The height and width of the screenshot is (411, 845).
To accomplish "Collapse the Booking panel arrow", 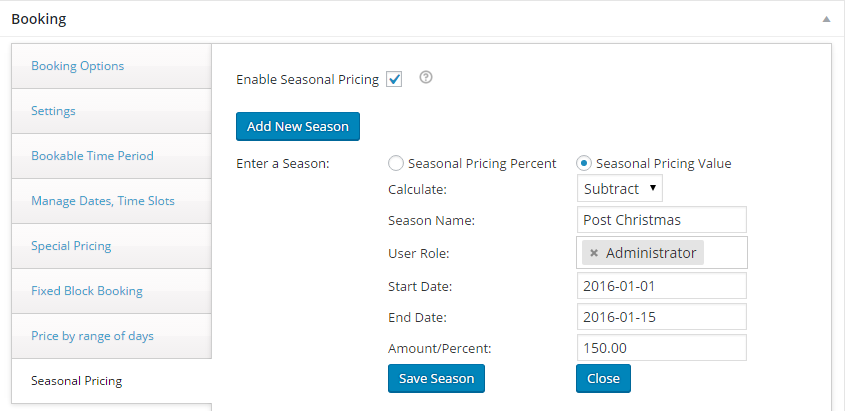I will (826, 19).
